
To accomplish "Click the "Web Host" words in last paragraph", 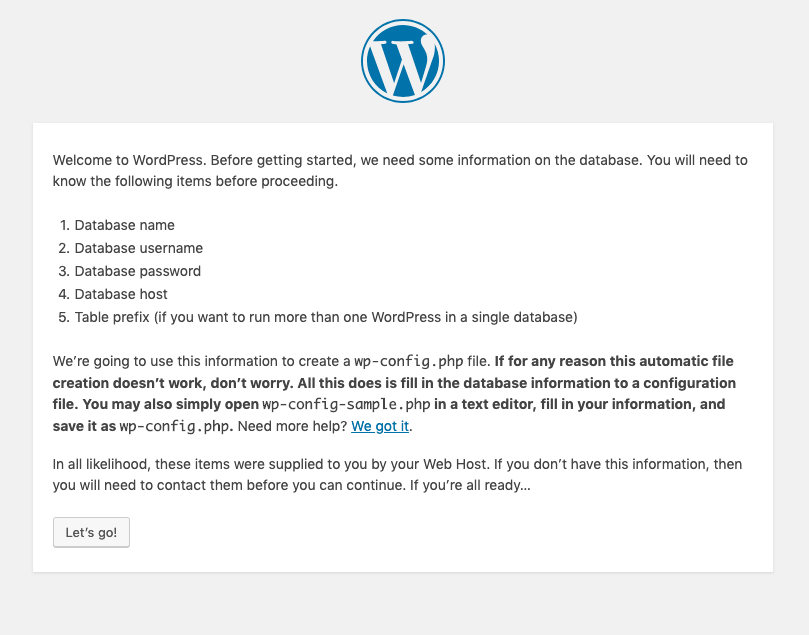I will pos(455,464).
